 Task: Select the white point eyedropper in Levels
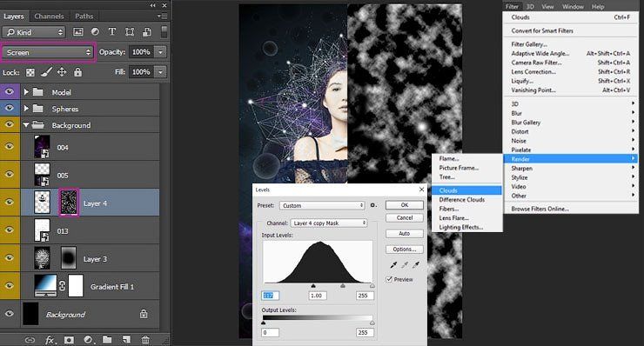(x=417, y=265)
